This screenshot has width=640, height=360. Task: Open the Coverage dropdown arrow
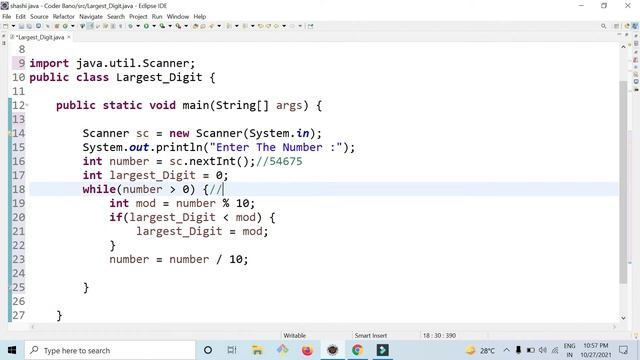tap(170, 26)
